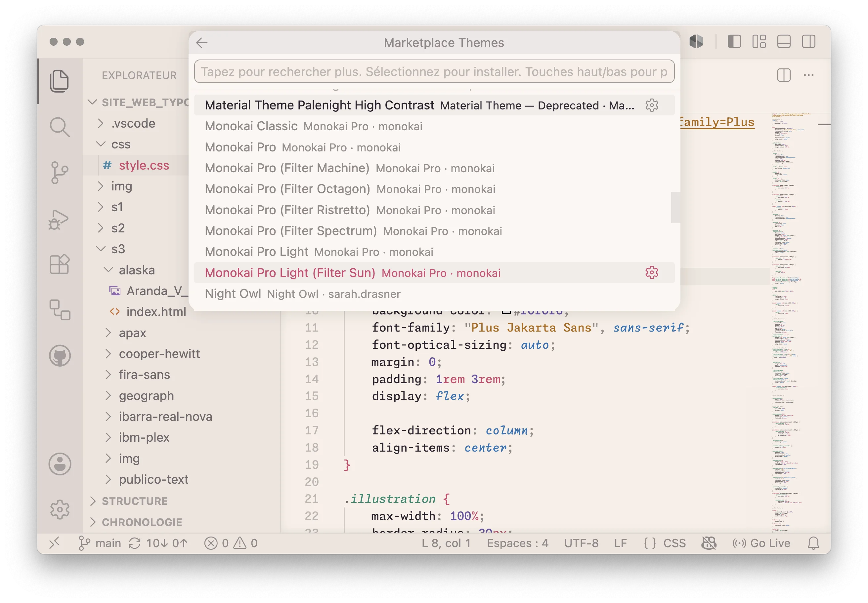
Task: Synchronize changes 10 down 0 up
Action: 158,543
